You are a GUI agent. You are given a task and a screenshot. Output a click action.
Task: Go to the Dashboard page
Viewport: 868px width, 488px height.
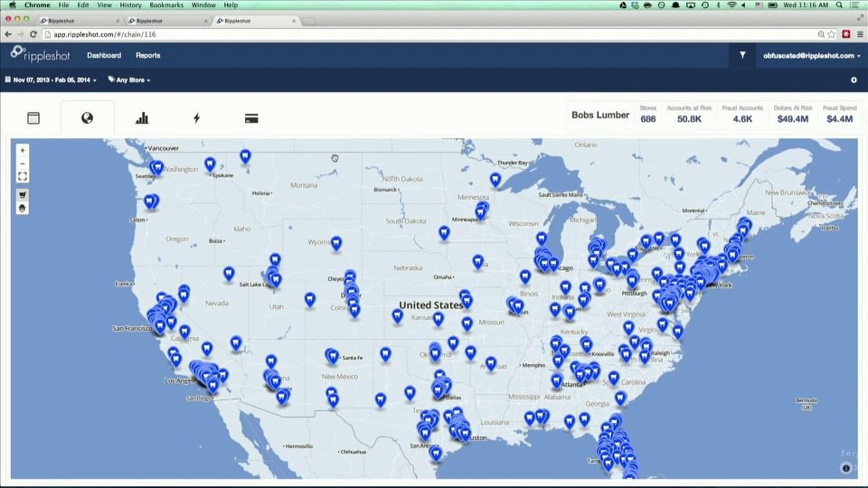(x=104, y=55)
